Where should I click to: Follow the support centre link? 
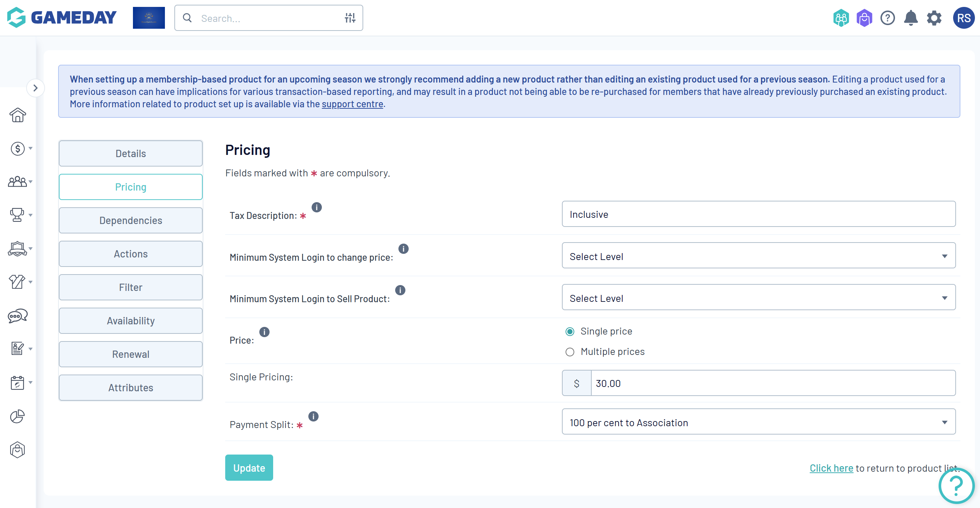point(352,104)
